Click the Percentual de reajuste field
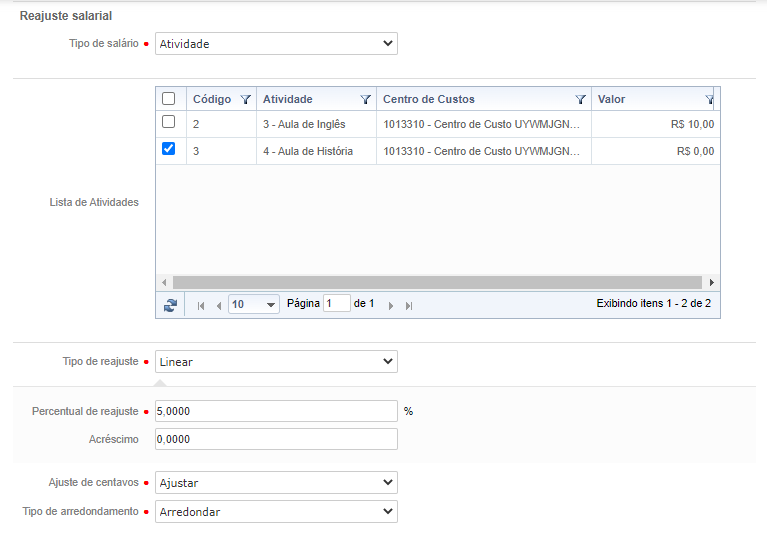The height and width of the screenshot is (538, 767). click(x=276, y=411)
